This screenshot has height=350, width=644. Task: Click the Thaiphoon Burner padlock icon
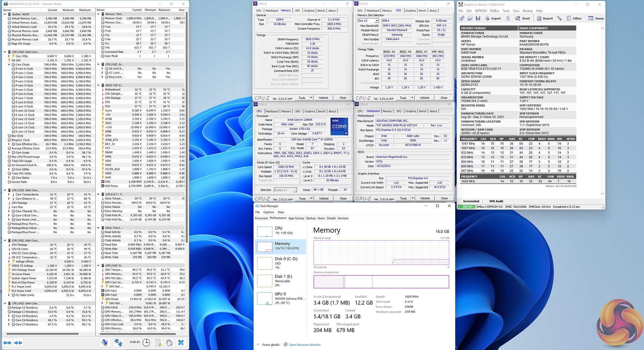pyautogui.click(x=508, y=18)
